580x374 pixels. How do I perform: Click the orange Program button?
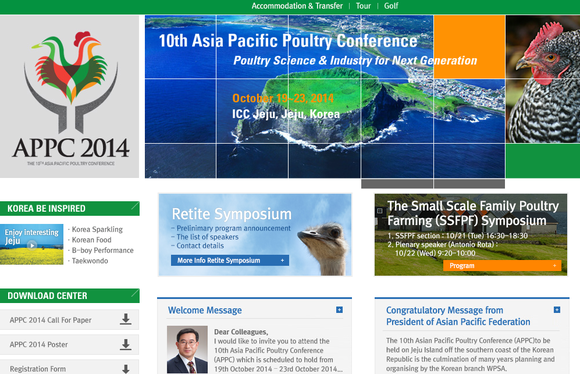tap(502, 266)
